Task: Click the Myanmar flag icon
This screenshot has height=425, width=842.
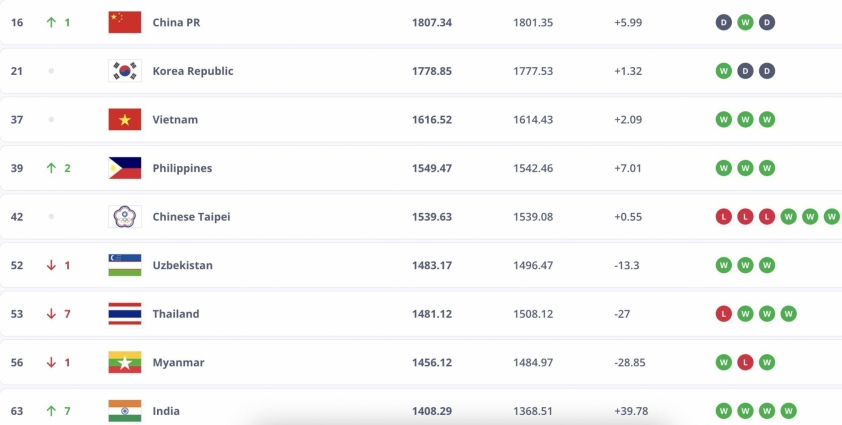Action: [125, 362]
